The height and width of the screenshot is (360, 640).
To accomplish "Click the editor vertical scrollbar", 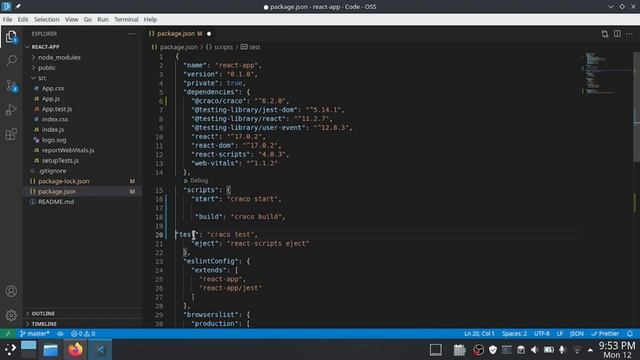I will (x=636, y=107).
